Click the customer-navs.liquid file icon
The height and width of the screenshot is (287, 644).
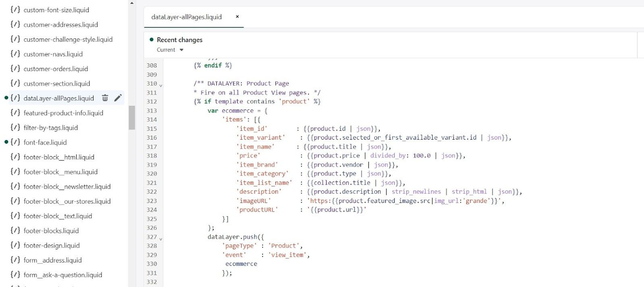coord(15,54)
